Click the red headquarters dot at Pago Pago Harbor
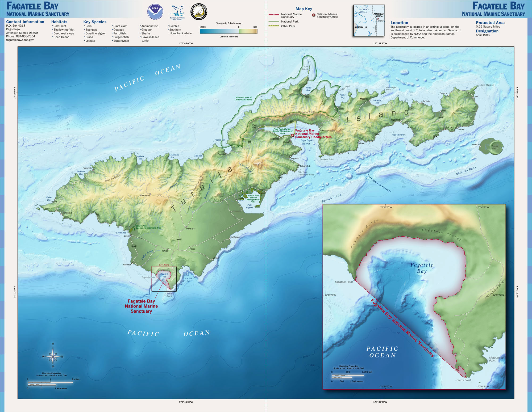Screen dimensions: 532x412 [292, 135]
